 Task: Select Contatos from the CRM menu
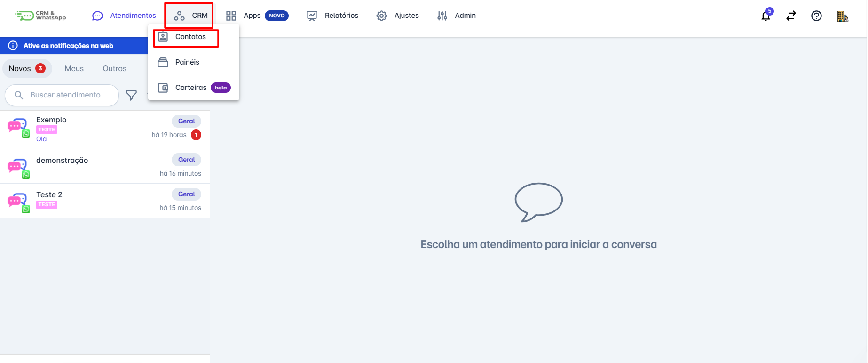coord(190,37)
